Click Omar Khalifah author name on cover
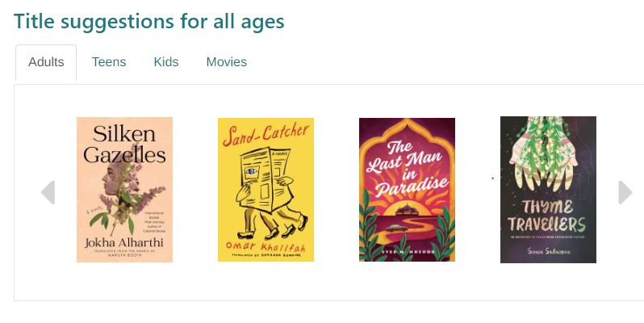The width and height of the screenshot is (644, 323). [266, 246]
